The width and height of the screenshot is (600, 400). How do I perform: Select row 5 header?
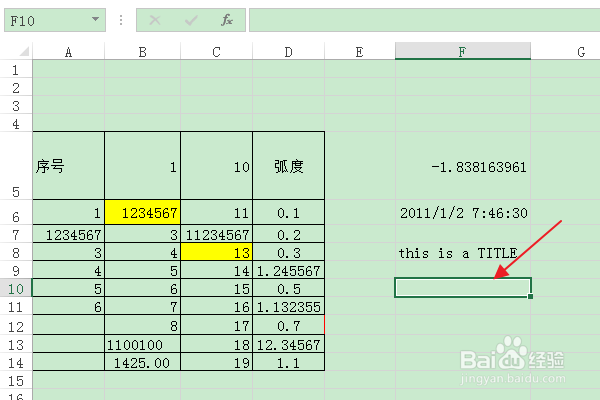pos(16,166)
